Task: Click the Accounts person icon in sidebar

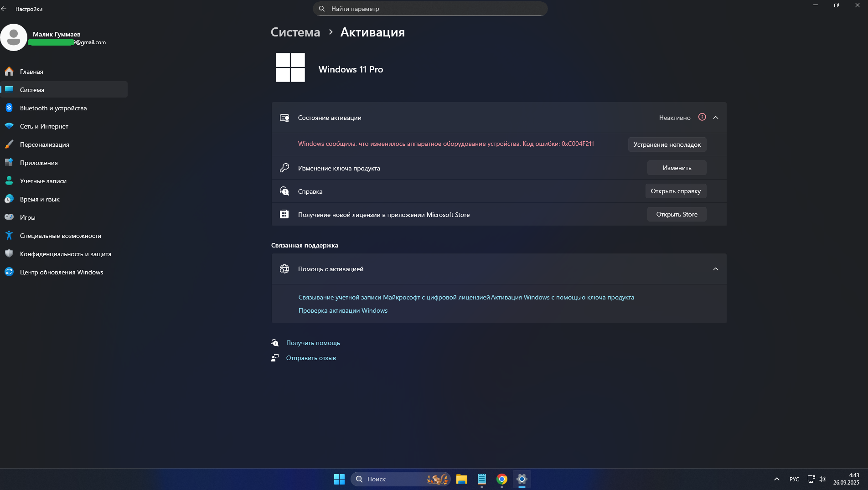Action: pos(9,181)
